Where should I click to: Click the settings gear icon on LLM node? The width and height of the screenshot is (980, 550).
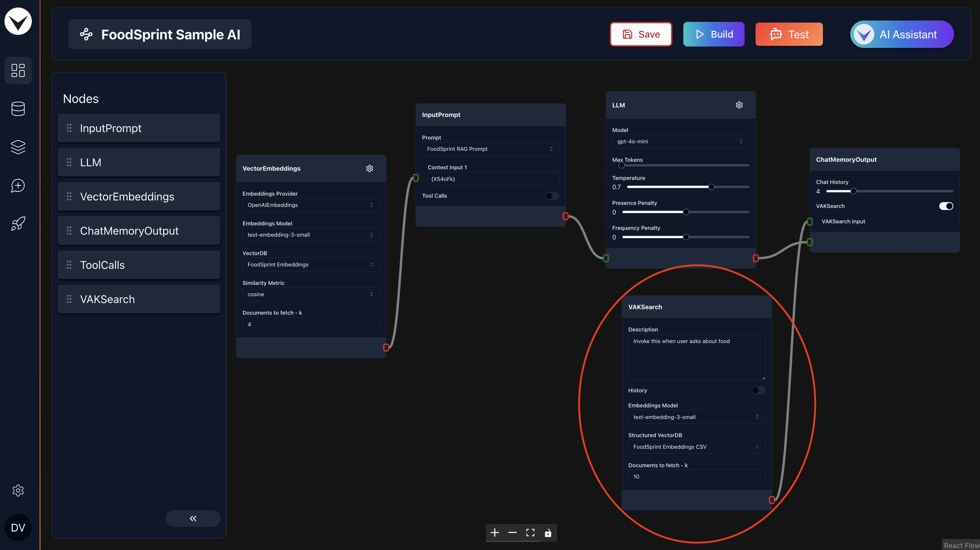[739, 105]
